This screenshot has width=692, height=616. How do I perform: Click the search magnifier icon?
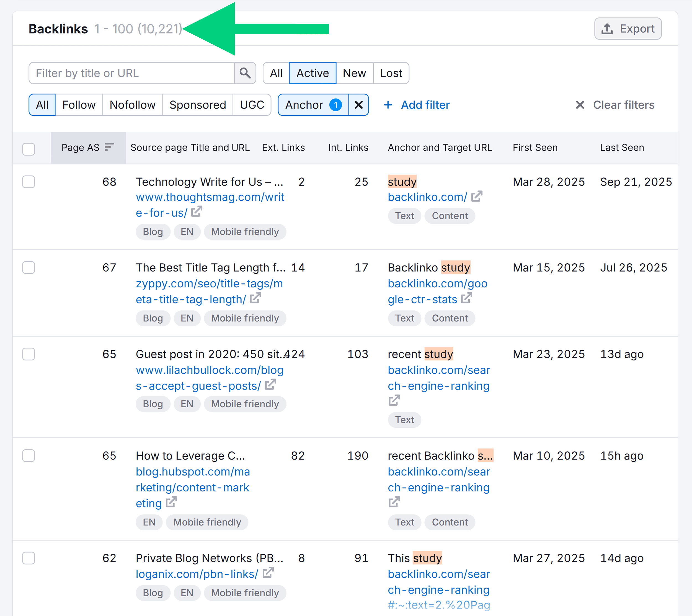click(245, 73)
